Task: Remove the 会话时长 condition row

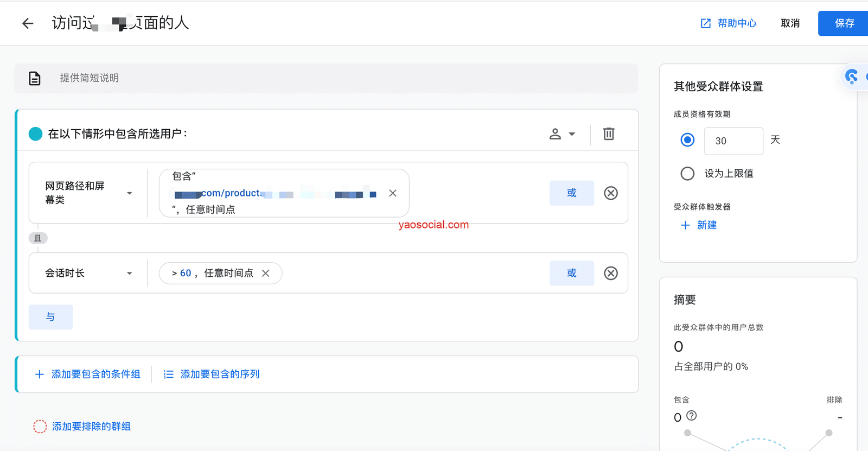Action: [x=610, y=274]
